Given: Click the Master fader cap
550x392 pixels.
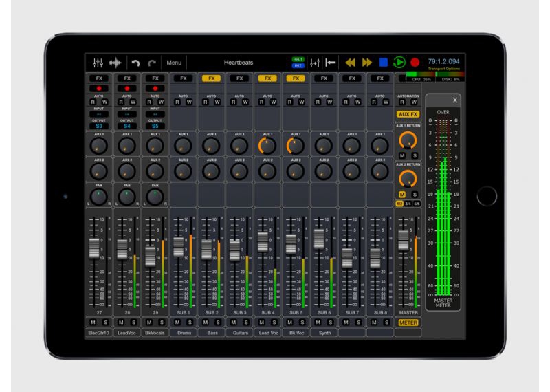Looking at the screenshot, I should tap(404, 241).
